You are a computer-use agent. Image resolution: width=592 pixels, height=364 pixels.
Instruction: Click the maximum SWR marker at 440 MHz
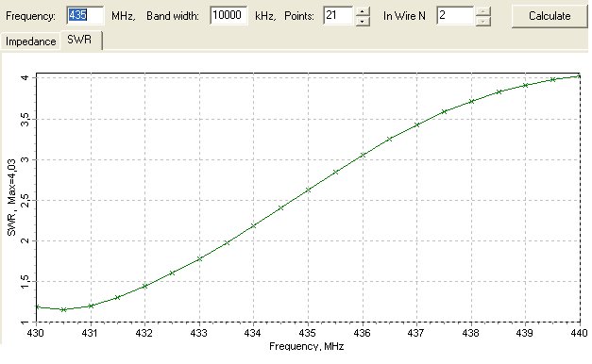pyautogui.click(x=580, y=76)
